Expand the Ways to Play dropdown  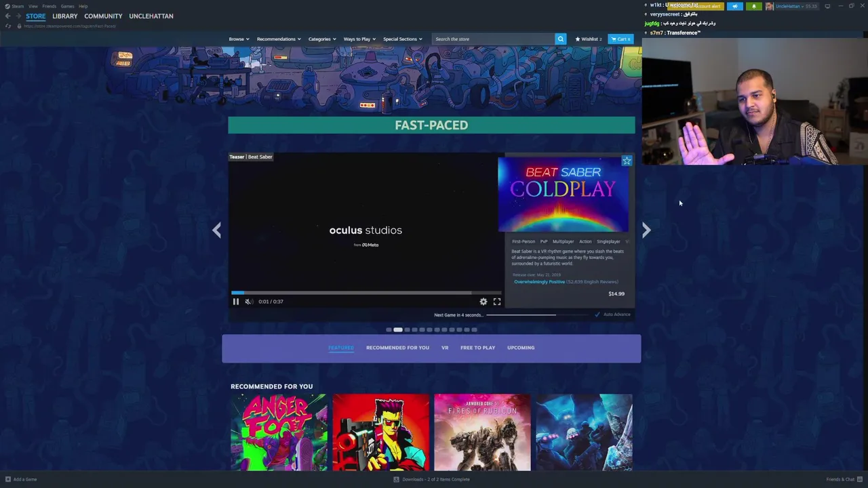[359, 39]
